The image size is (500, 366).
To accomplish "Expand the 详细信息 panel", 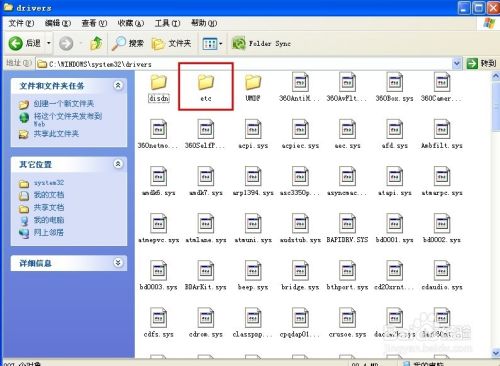I will (x=118, y=263).
